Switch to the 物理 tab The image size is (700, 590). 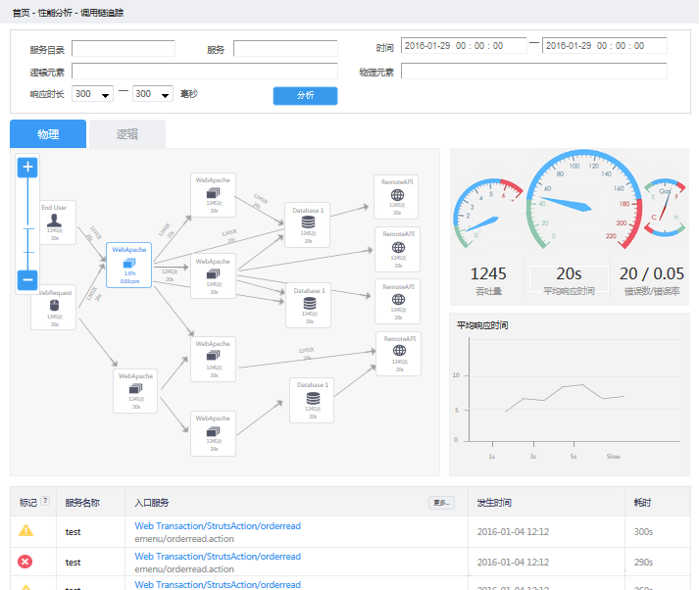[48, 134]
